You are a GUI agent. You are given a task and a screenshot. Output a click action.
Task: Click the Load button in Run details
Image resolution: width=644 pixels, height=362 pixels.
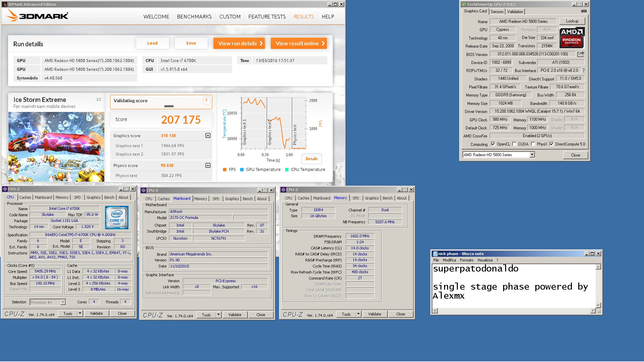(152, 43)
